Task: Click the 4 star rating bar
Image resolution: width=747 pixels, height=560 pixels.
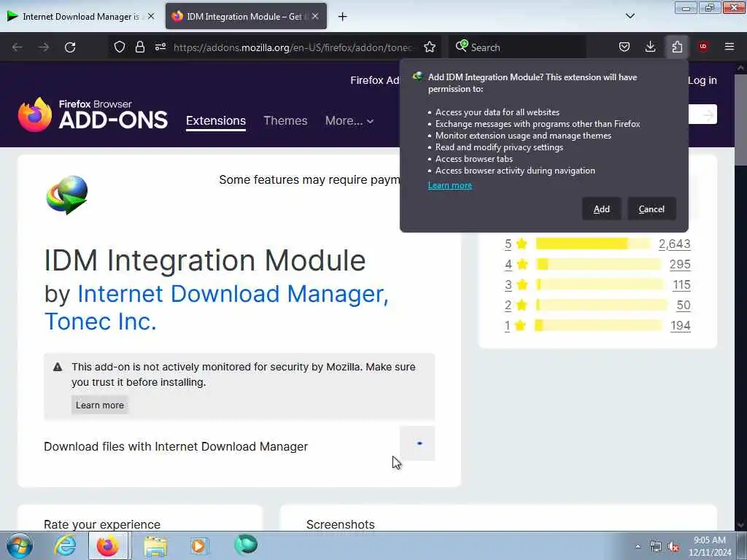Action: tap(598, 264)
